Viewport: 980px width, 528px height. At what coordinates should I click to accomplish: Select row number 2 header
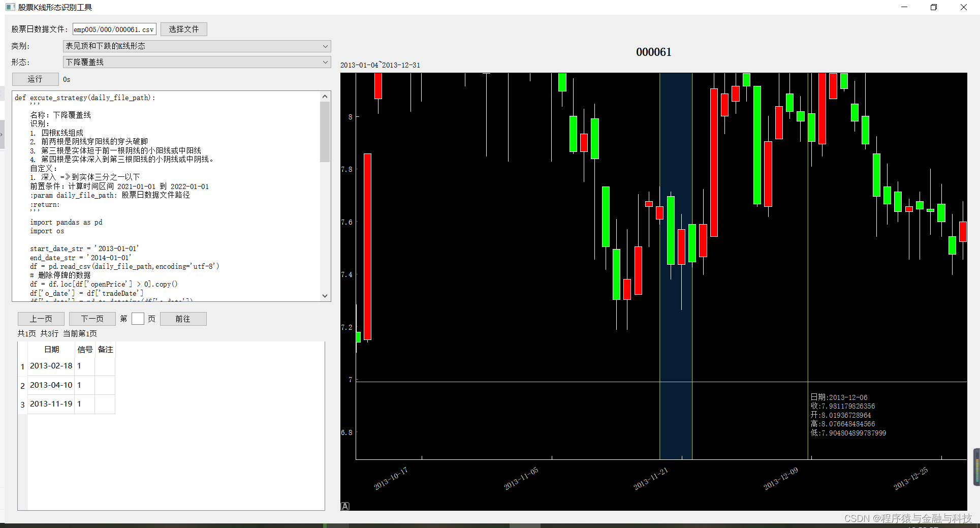coord(22,386)
